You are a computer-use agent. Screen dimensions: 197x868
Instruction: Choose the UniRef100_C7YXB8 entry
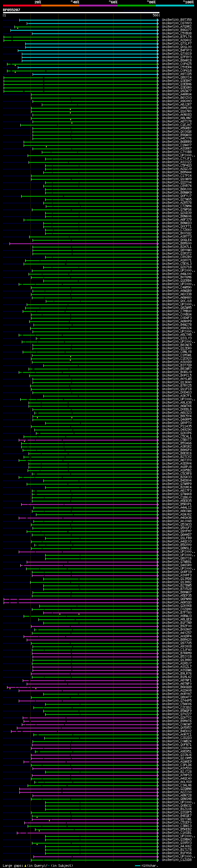[177, 152]
